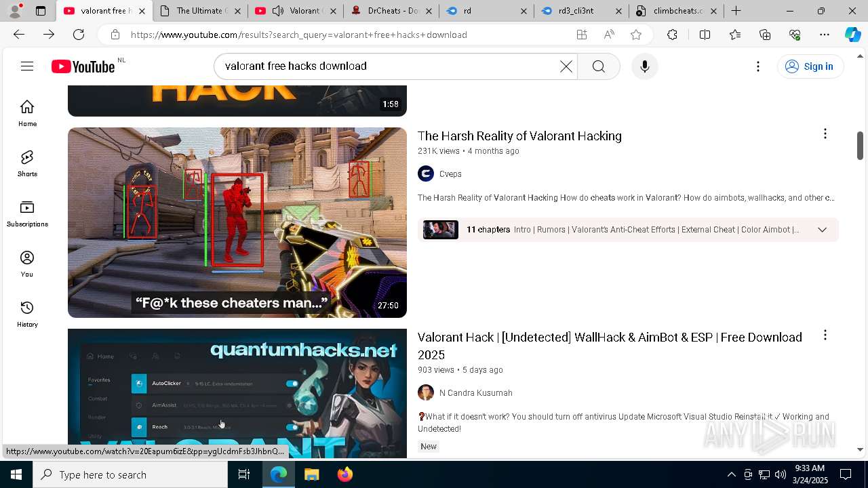Open the Cveps channel avatar

426,174
